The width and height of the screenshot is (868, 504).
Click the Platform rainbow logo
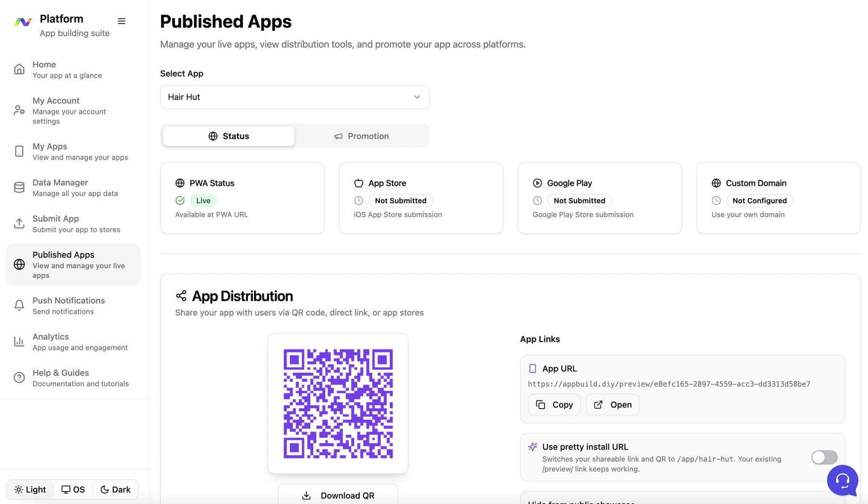[23, 22]
